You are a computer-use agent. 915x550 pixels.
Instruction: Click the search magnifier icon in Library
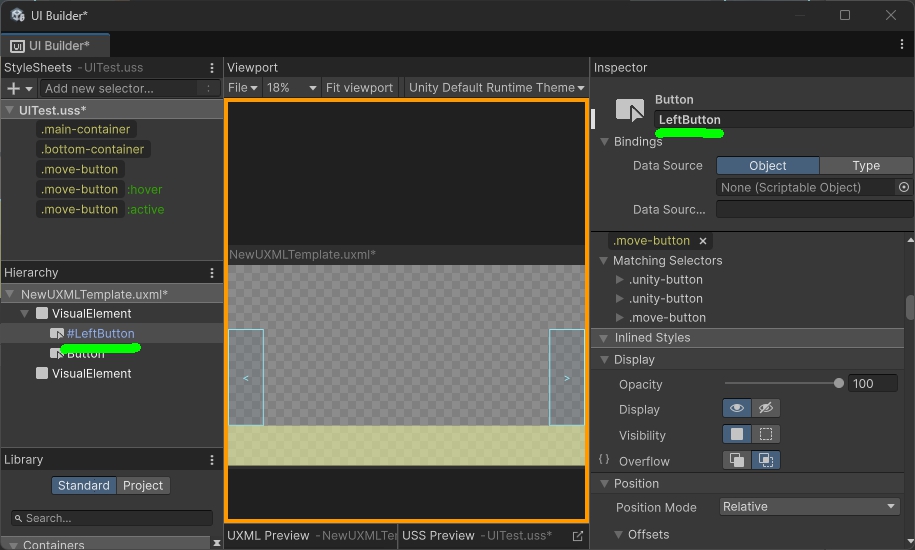pos(19,518)
